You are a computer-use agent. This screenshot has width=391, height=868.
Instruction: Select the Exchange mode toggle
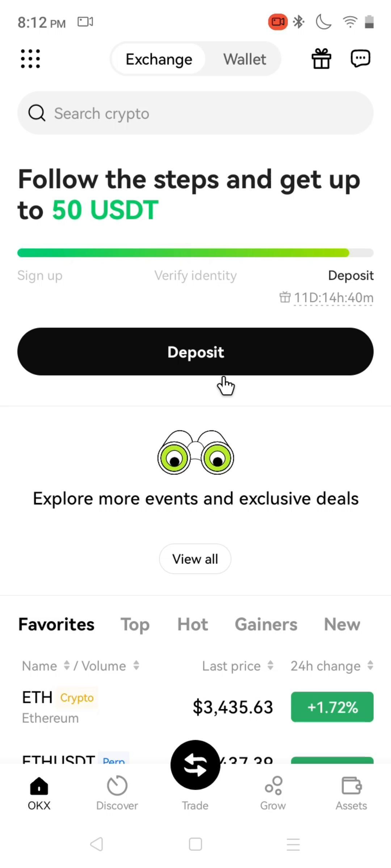[x=159, y=59]
